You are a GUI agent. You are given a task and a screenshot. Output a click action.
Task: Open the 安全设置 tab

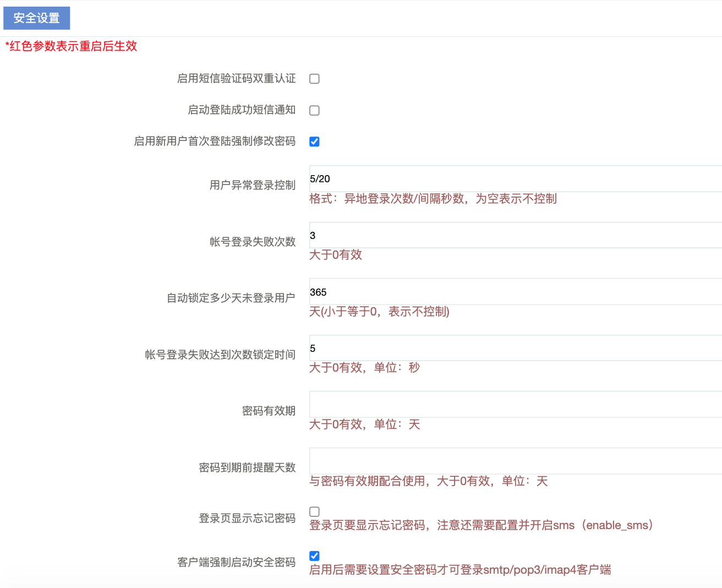[x=36, y=18]
